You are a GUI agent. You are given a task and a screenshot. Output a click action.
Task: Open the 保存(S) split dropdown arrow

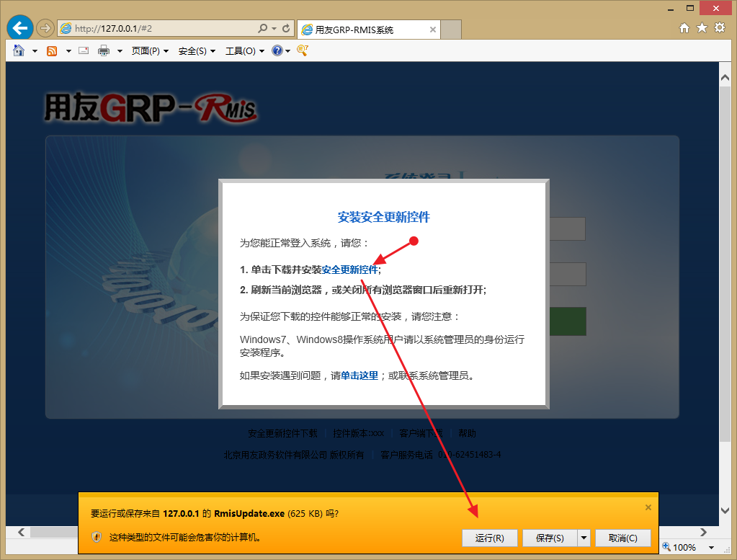point(584,538)
